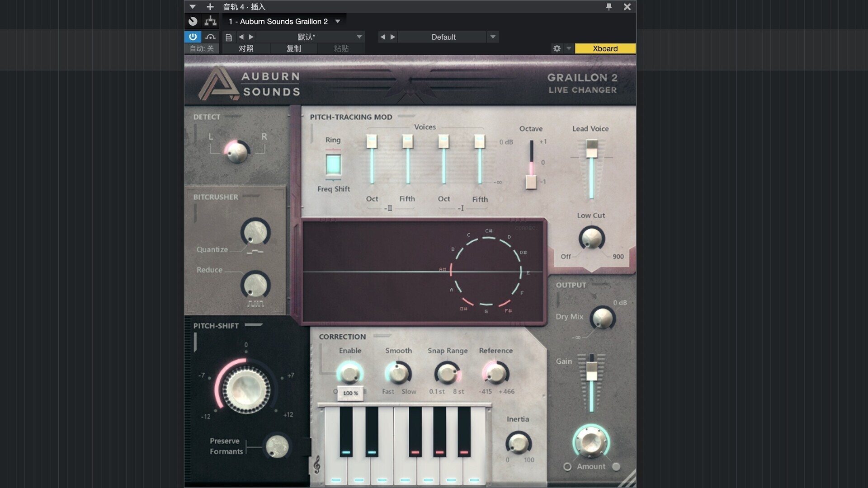Adjust the Fifth -II voice slider
Image resolution: width=868 pixels, height=488 pixels.
pos(407,142)
